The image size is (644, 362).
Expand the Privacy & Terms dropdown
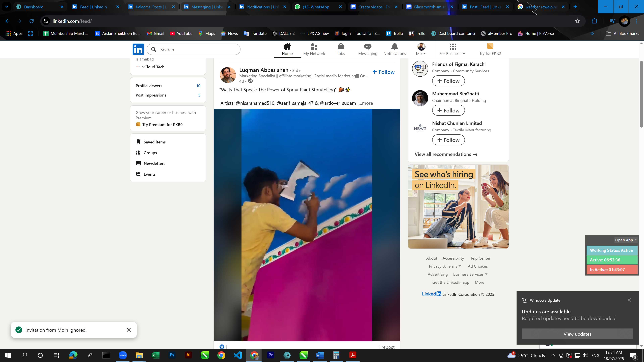tap(445, 266)
